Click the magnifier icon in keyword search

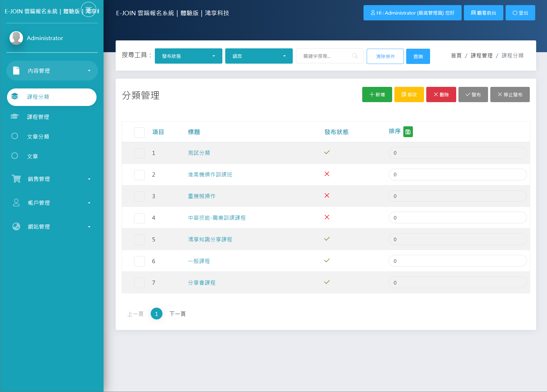[355, 56]
